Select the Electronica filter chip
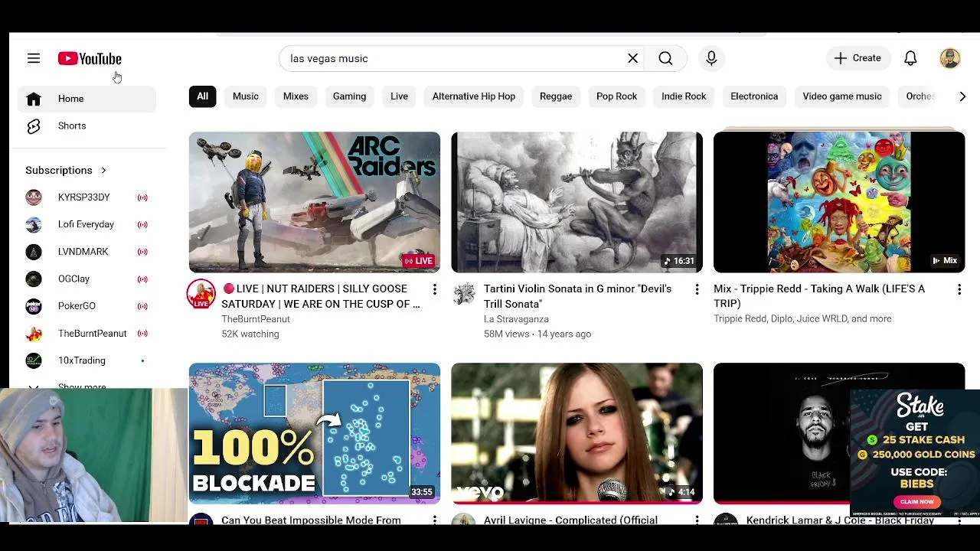Image resolution: width=980 pixels, height=551 pixels. (x=754, y=96)
